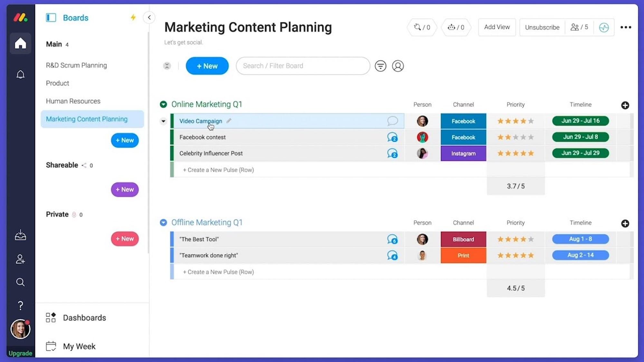Click the R&D Scrum Planning board item
Screen dimensions: 644x362
click(x=77, y=65)
